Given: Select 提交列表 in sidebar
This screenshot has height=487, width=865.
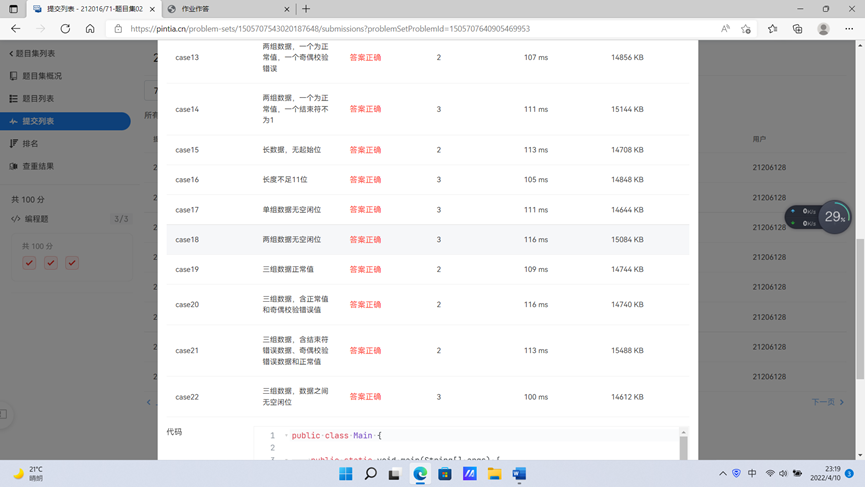Looking at the screenshot, I should coord(65,121).
